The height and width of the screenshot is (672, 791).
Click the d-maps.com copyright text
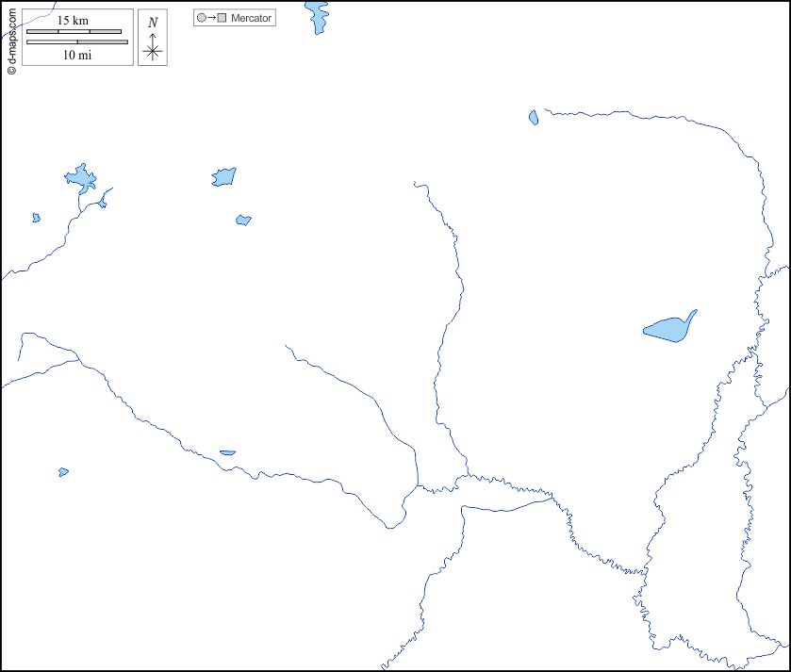coord(11,38)
